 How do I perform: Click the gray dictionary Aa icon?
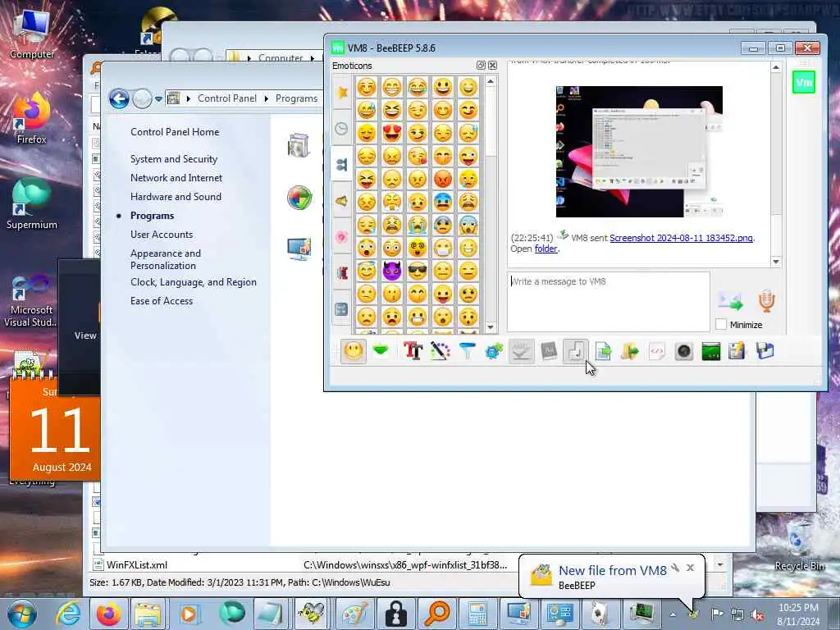pyautogui.click(x=549, y=351)
